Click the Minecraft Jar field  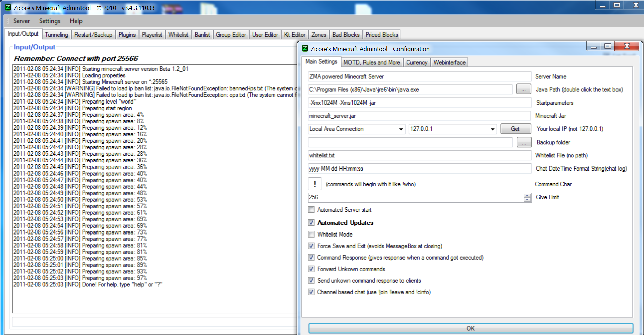(419, 116)
